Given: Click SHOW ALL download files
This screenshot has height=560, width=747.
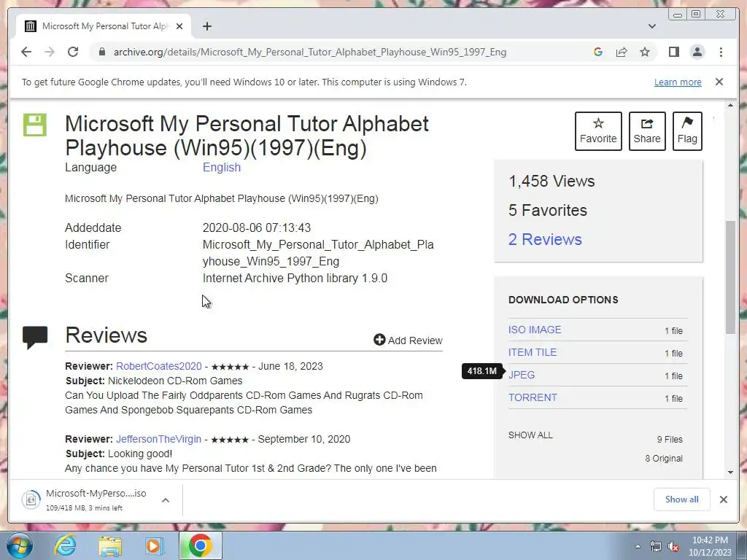Looking at the screenshot, I should coord(530,435).
